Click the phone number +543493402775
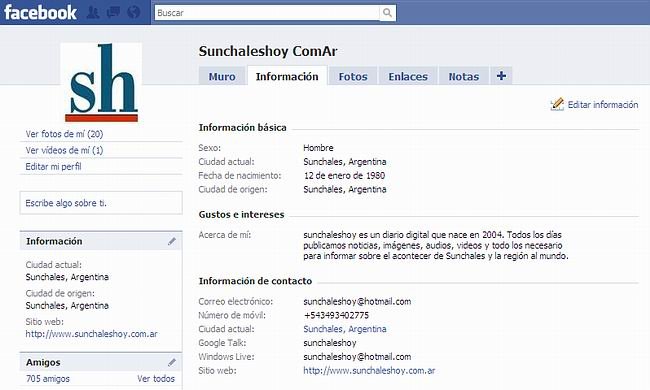 tap(336, 315)
